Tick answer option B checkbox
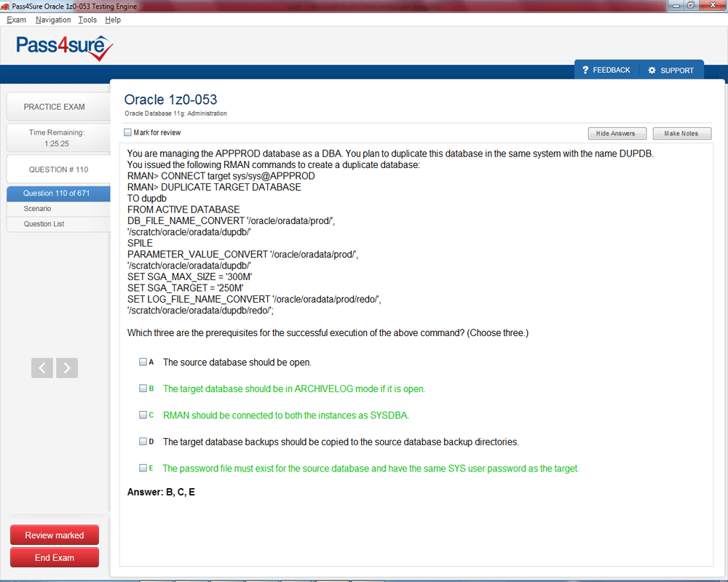 click(143, 388)
